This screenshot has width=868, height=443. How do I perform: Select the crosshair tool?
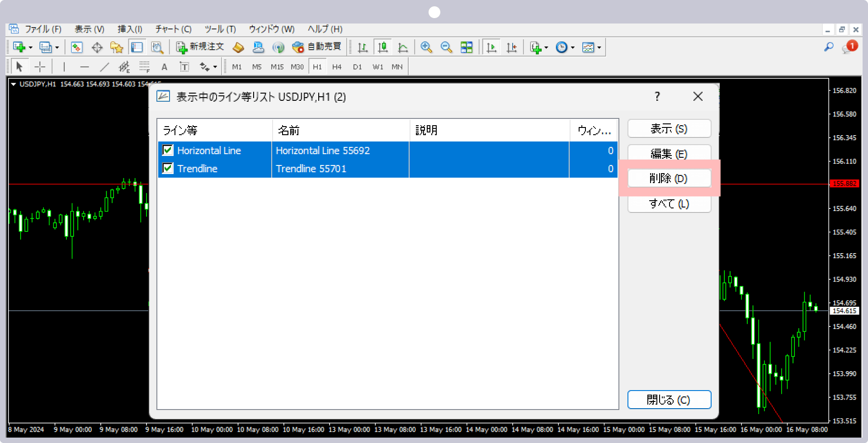[x=40, y=67]
